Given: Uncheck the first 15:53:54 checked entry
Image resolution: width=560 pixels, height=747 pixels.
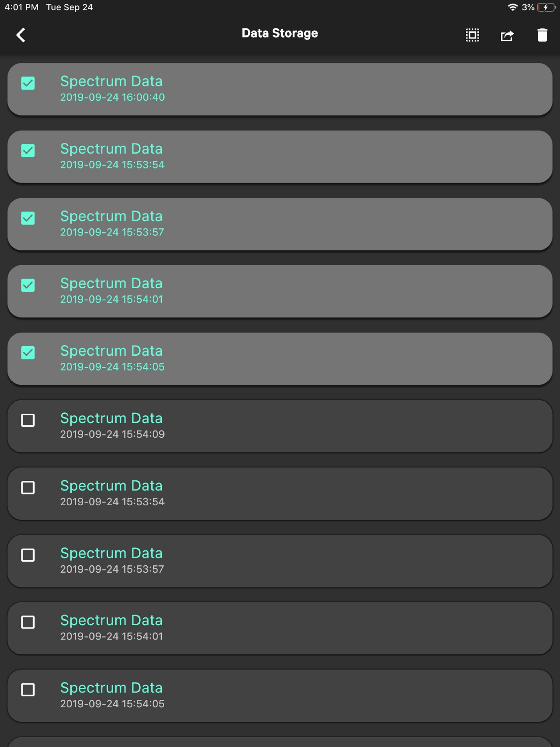Looking at the screenshot, I should pos(28,151).
